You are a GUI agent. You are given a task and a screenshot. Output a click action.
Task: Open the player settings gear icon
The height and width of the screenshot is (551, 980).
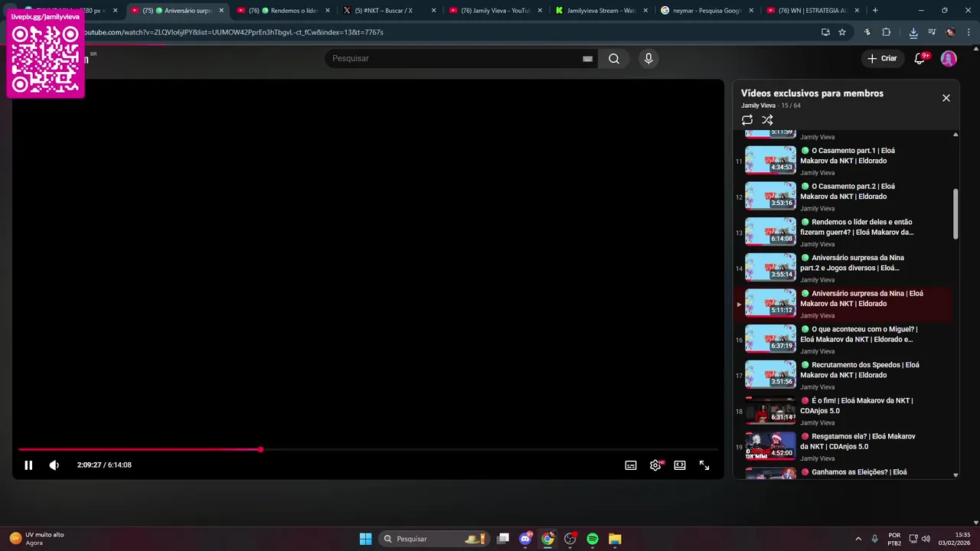click(x=655, y=465)
